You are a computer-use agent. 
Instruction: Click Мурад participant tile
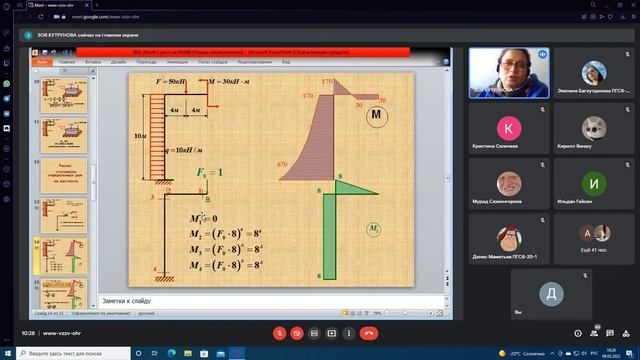[x=509, y=184]
